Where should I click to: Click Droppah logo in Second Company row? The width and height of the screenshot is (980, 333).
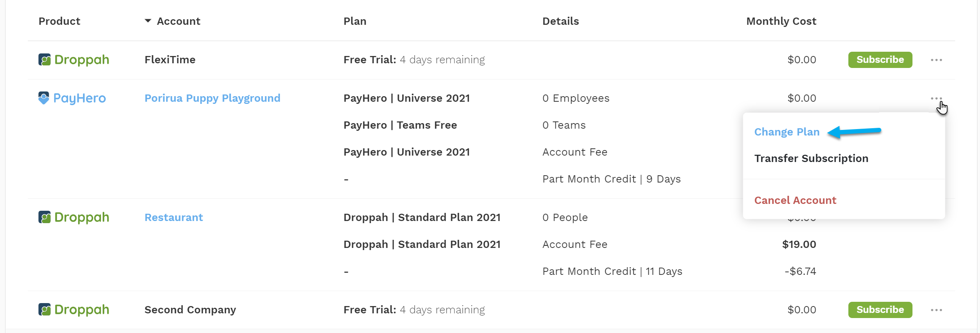coord(74,310)
